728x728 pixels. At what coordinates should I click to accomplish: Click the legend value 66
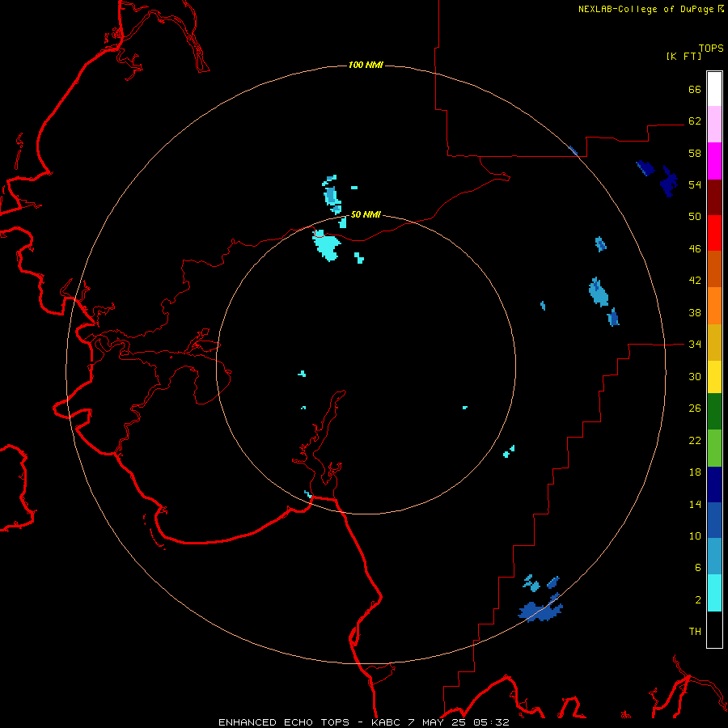(695, 89)
